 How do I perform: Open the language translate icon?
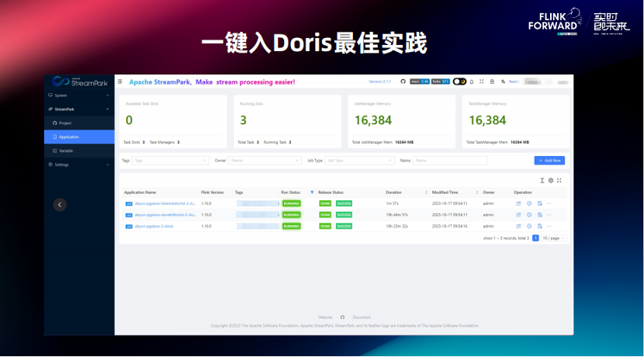pyautogui.click(x=503, y=81)
